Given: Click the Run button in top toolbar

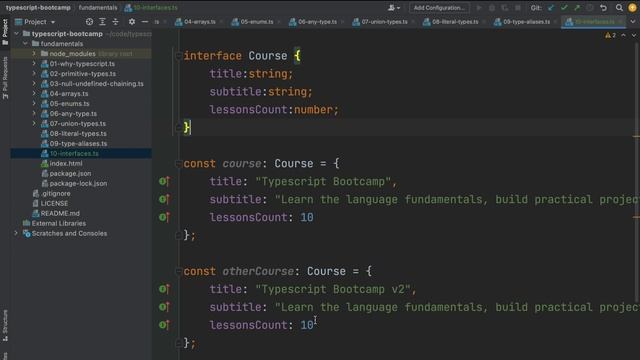Looking at the screenshot, I should click(479, 8).
